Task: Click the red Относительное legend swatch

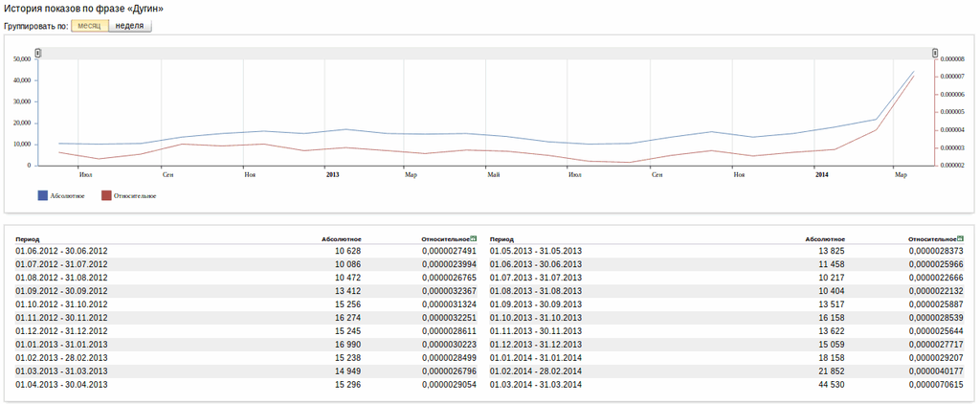Action: coord(106,195)
